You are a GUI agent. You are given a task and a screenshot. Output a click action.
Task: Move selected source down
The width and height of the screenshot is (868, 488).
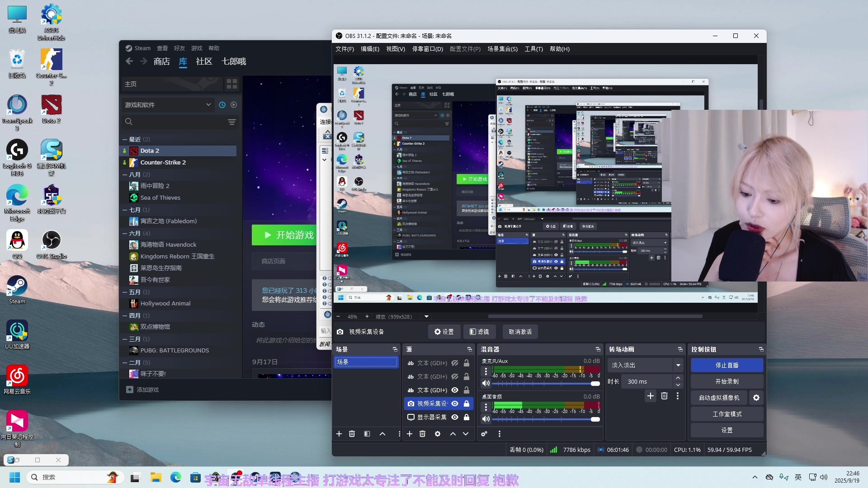pyautogui.click(x=466, y=434)
